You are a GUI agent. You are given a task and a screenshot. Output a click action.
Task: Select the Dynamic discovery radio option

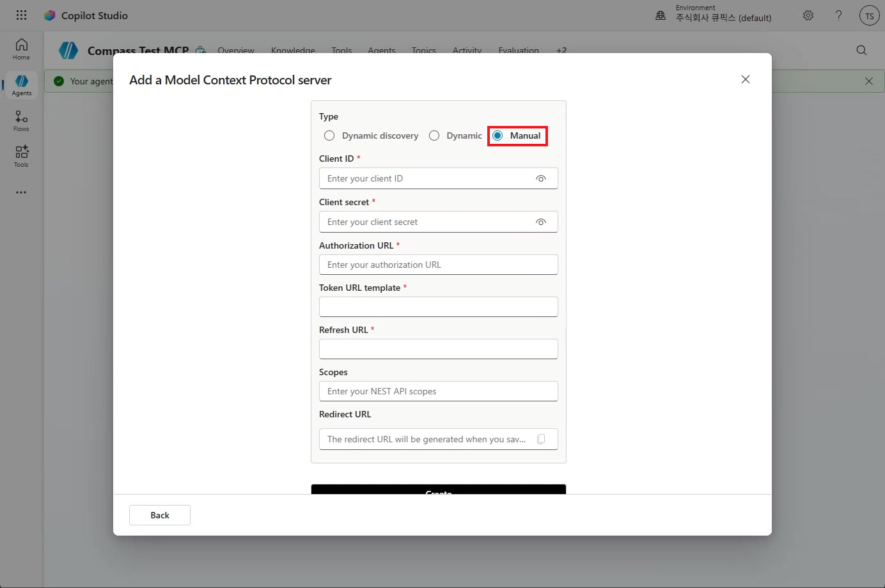329,135
